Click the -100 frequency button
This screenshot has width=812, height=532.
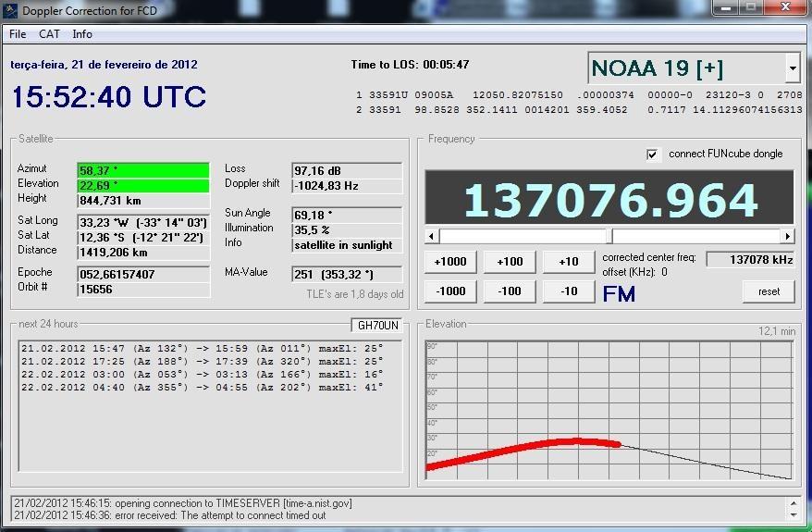tap(510, 291)
